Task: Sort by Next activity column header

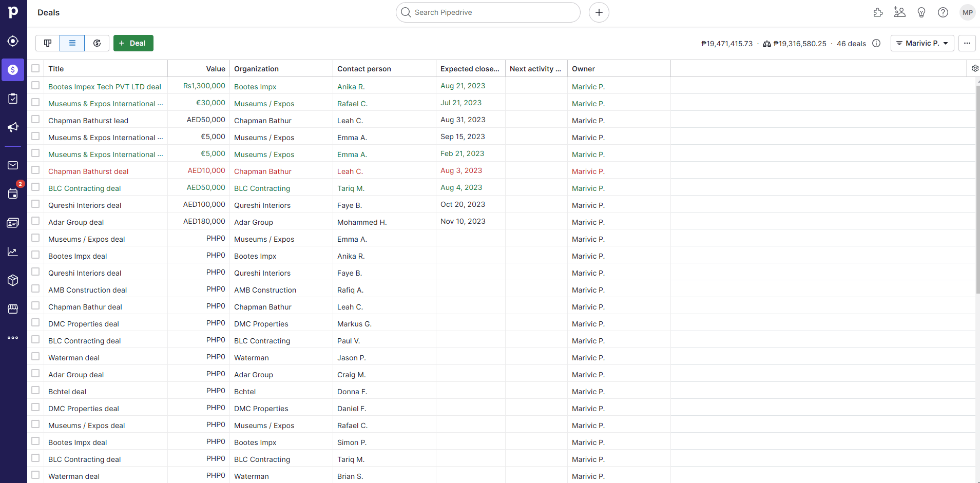Action: click(535, 69)
